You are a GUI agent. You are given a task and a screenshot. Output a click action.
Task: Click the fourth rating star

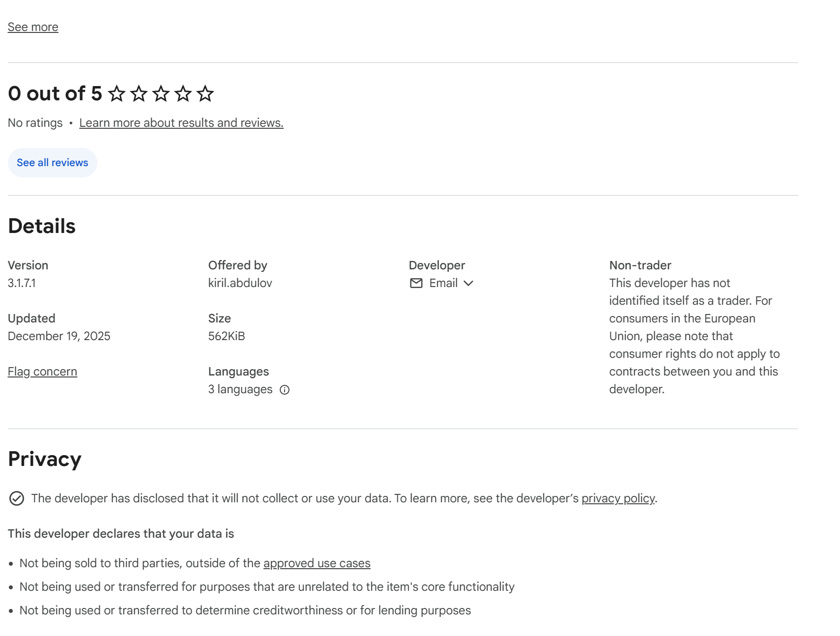pos(183,93)
